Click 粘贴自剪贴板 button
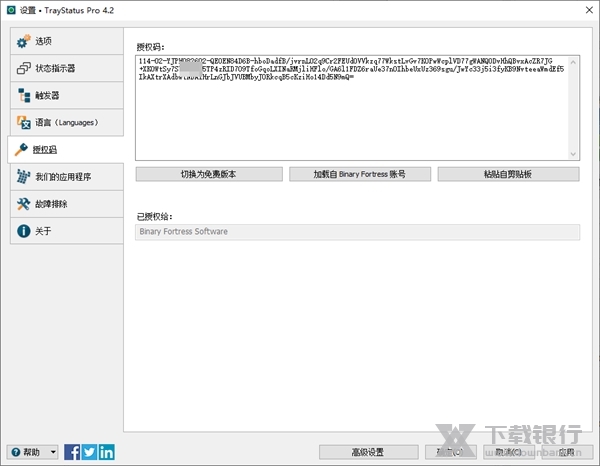This screenshot has width=600, height=466. pyautogui.click(x=508, y=174)
